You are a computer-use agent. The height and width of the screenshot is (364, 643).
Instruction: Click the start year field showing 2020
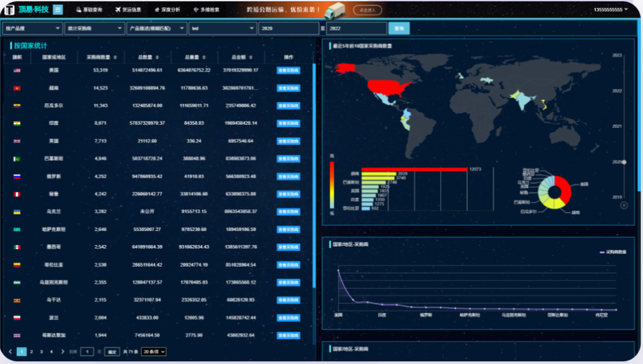pos(288,28)
